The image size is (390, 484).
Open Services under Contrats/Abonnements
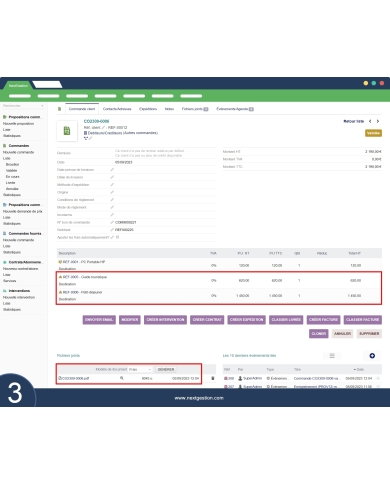(x=9, y=281)
